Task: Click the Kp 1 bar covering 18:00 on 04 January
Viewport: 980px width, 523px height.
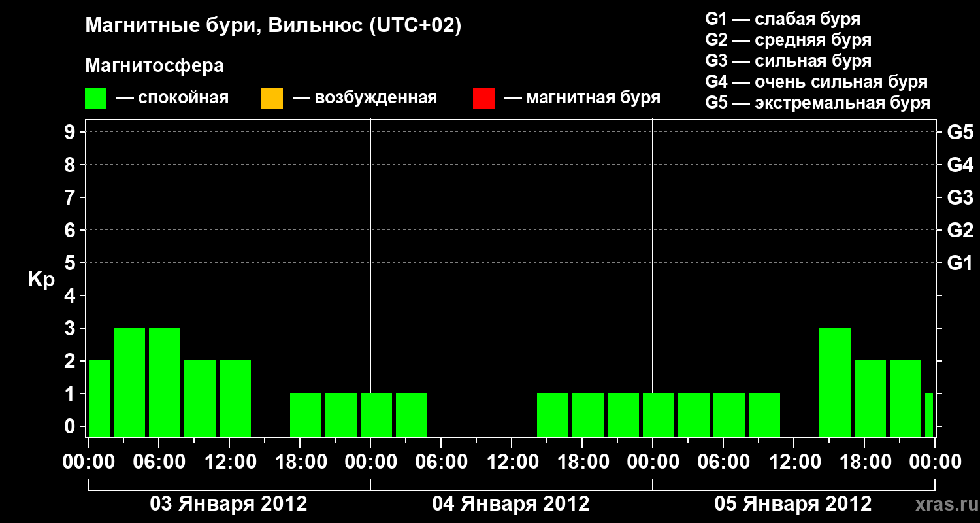Action: pos(588,414)
